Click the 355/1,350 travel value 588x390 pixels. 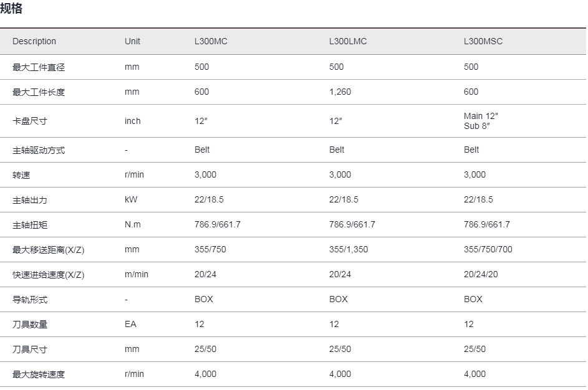349,249
